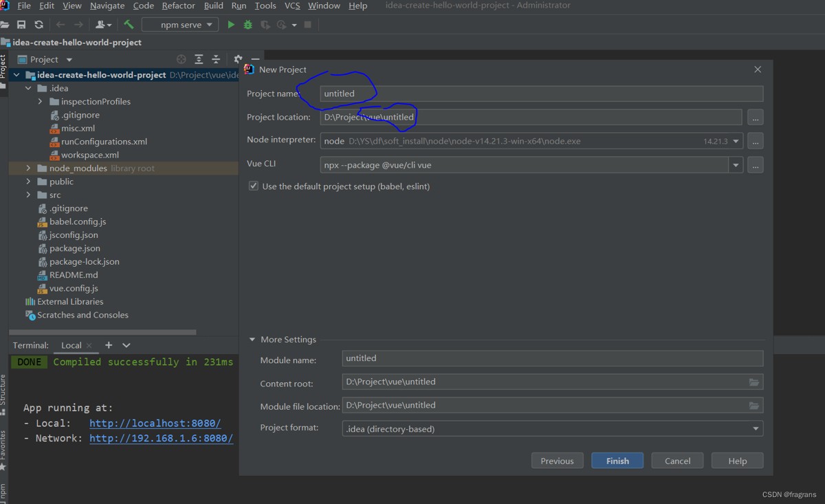Click the Project name input field

click(x=541, y=94)
